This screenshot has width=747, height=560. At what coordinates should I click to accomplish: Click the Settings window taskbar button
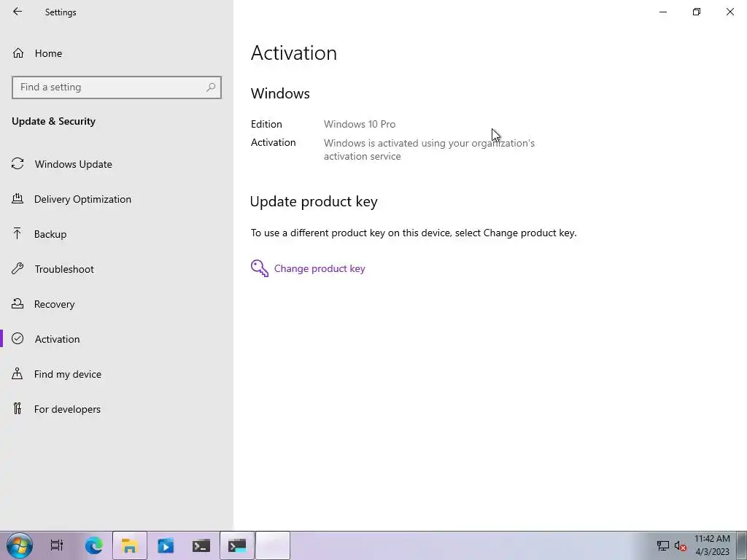coord(273,545)
